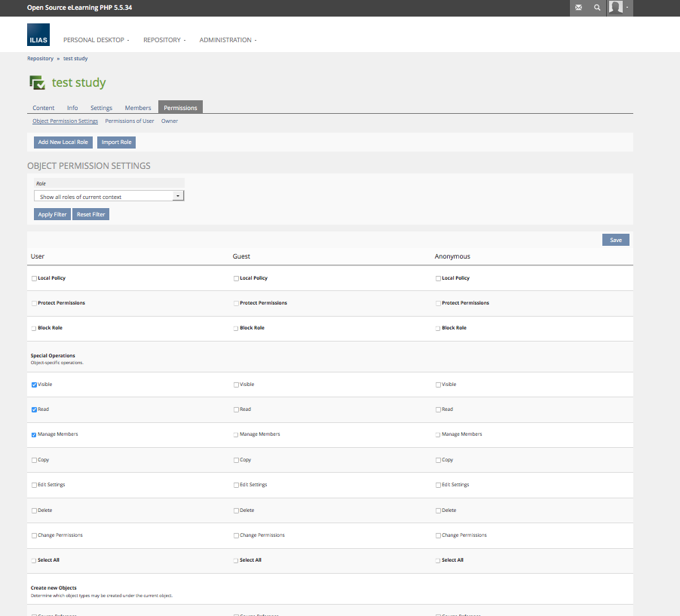This screenshot has height=616, width=680.
Task: Tick Block Role under User
Action: 34,328
